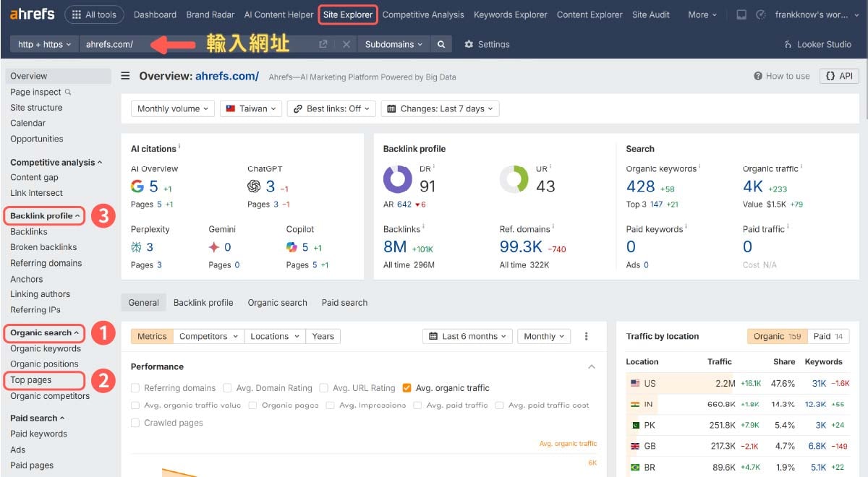Click the Google AI Overview icon

(x=137, y=186)
